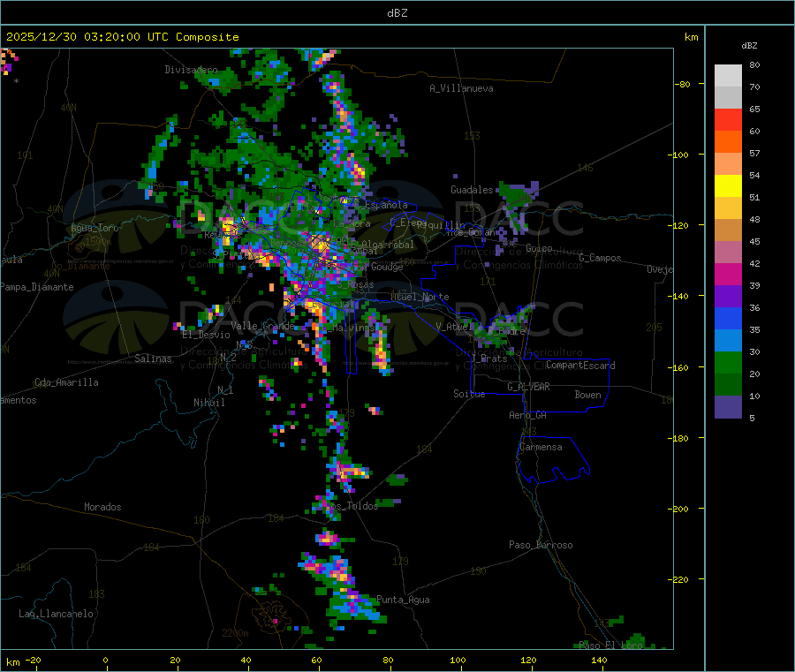Click the Valle_Grande place label
The height and width of the screenshot is (672, 795).
point(262,326)
